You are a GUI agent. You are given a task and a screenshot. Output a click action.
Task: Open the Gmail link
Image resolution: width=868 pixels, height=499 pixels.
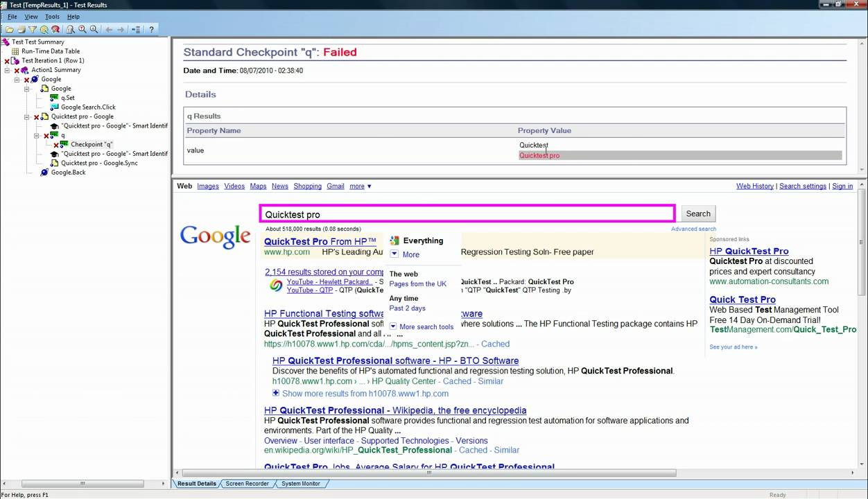click(x=336, y=186)
